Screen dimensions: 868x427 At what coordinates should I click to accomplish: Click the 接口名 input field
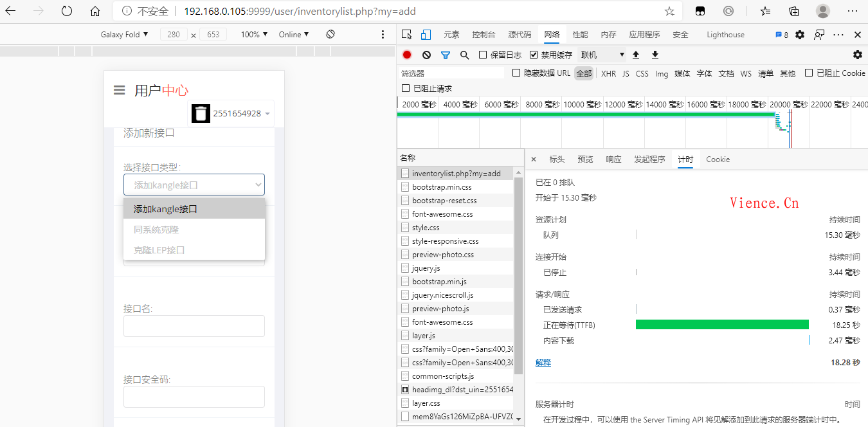(194, 326)
